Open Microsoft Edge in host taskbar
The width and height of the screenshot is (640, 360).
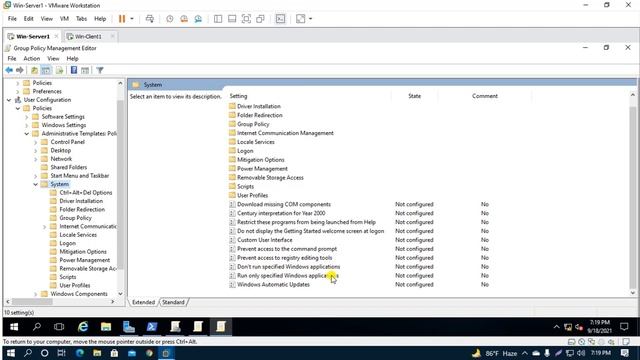tap(80, 353)
